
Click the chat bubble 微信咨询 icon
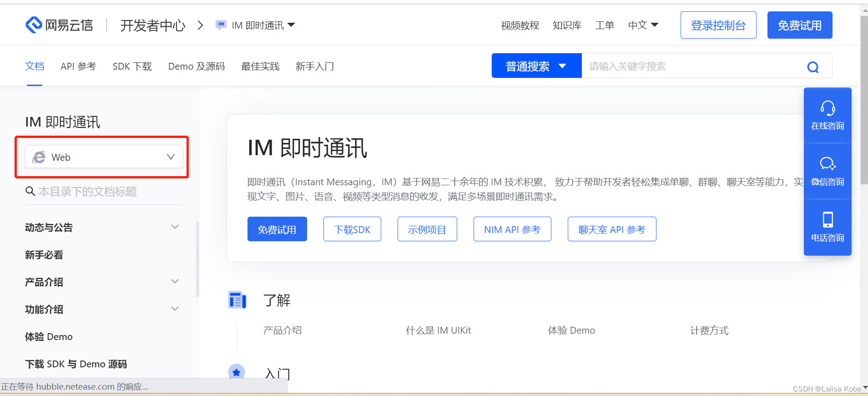[x=828, y=164]
